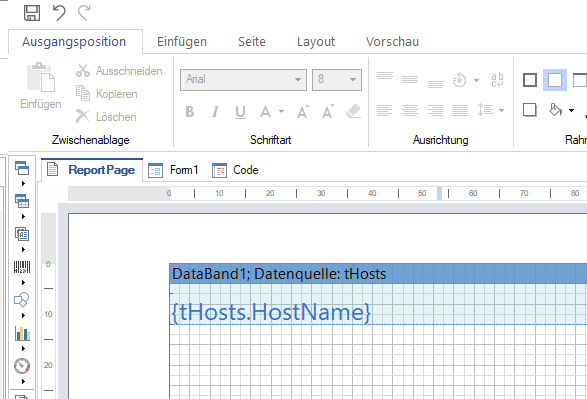This screenshot has height=399, width=587.
Task: Expand the gauge tool submenu arrow
Action: click(23, 381)
